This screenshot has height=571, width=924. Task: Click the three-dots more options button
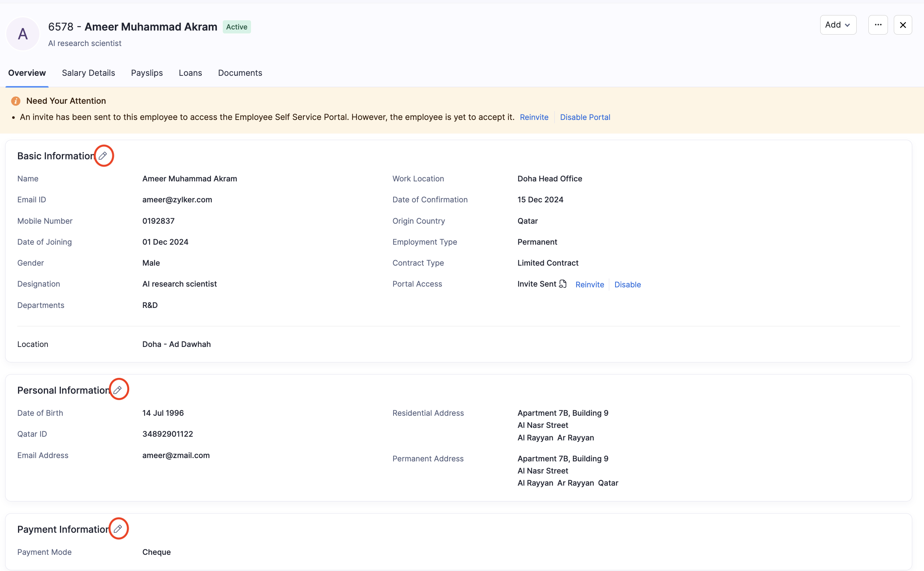pos(878,25)
